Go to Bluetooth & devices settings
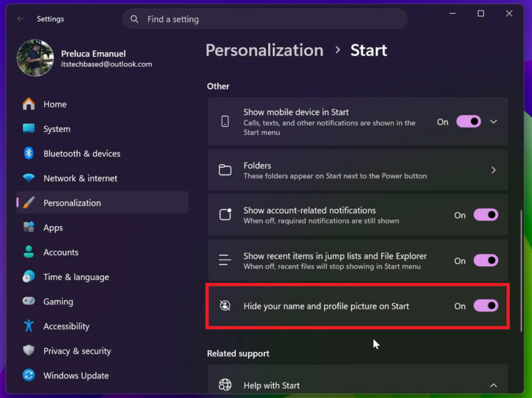The width and height of the screenshot is (532, 398). pyautogui.click(x=103, y=153)
